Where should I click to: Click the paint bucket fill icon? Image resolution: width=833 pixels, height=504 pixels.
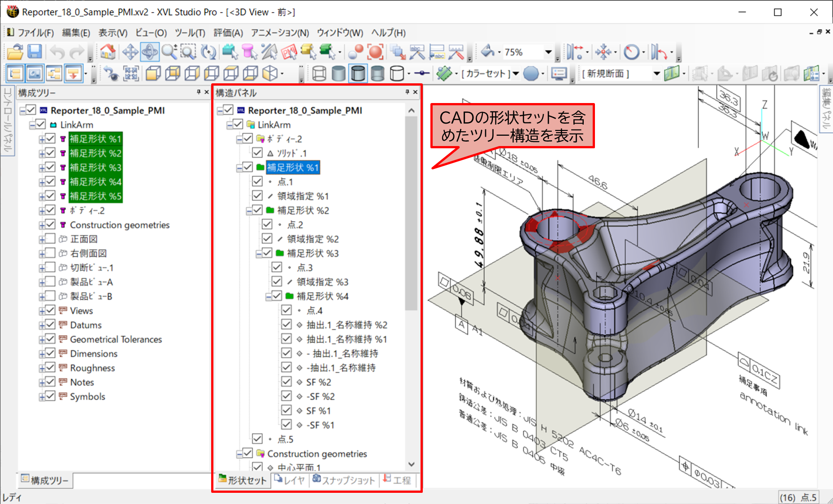[488, 52]
